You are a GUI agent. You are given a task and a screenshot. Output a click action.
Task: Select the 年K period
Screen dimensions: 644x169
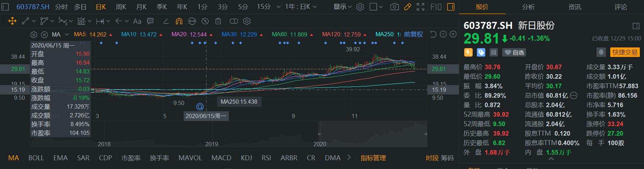click(182, 7)
